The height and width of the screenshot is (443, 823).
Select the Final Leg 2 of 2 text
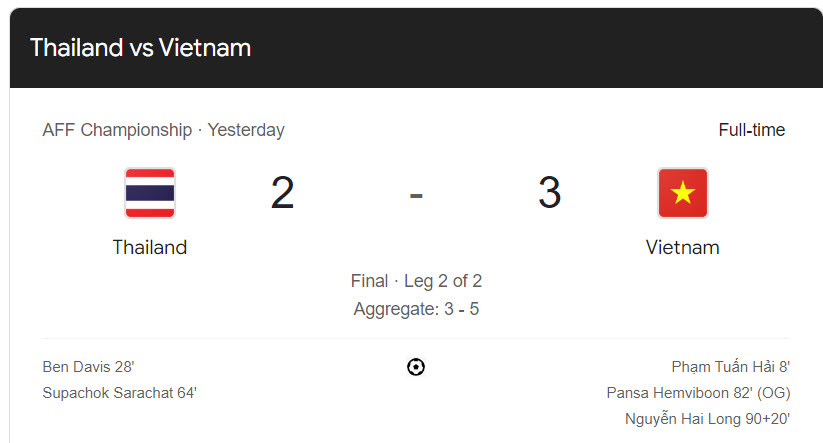tap(416, 281)
